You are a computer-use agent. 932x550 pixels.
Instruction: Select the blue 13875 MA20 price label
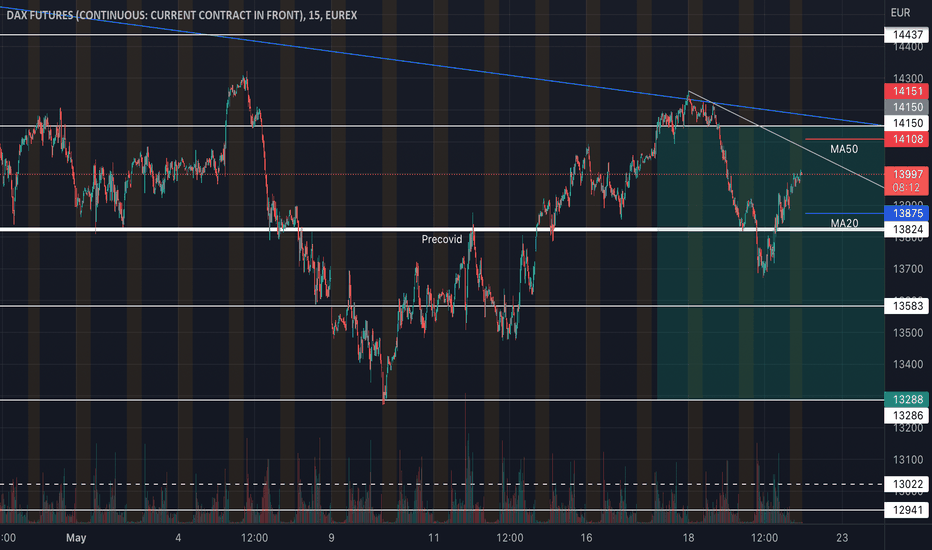tap(907, 213)
